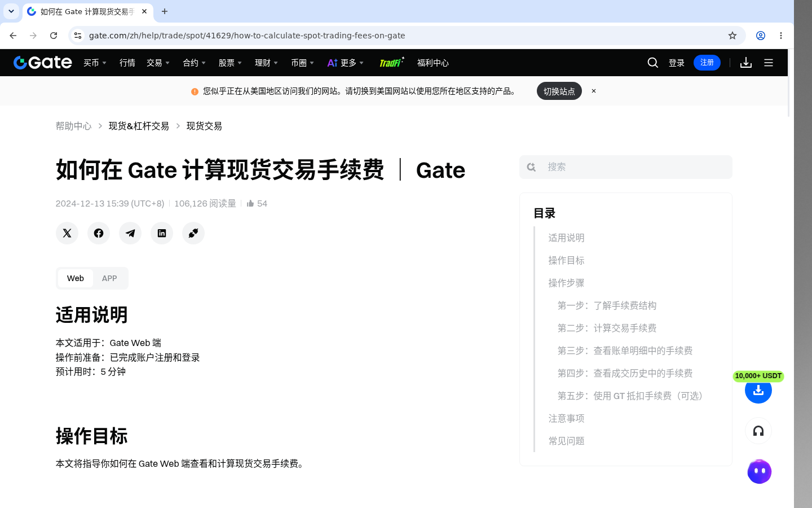Switch to the Web tab
Screen dimensions: 812x508
pyautogui.click(x=76, y=278)
